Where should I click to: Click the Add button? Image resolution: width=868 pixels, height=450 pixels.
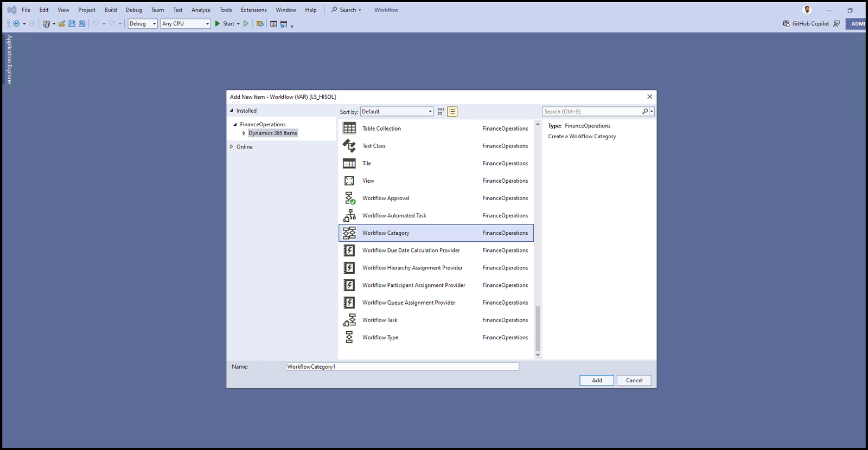click(x=597, y=380)
